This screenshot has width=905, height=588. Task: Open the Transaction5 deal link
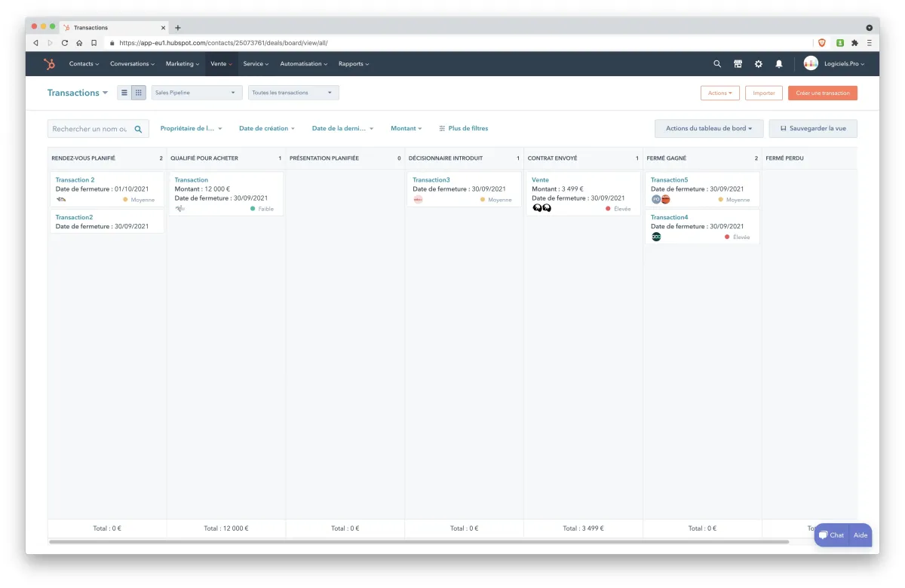point(670,180)
